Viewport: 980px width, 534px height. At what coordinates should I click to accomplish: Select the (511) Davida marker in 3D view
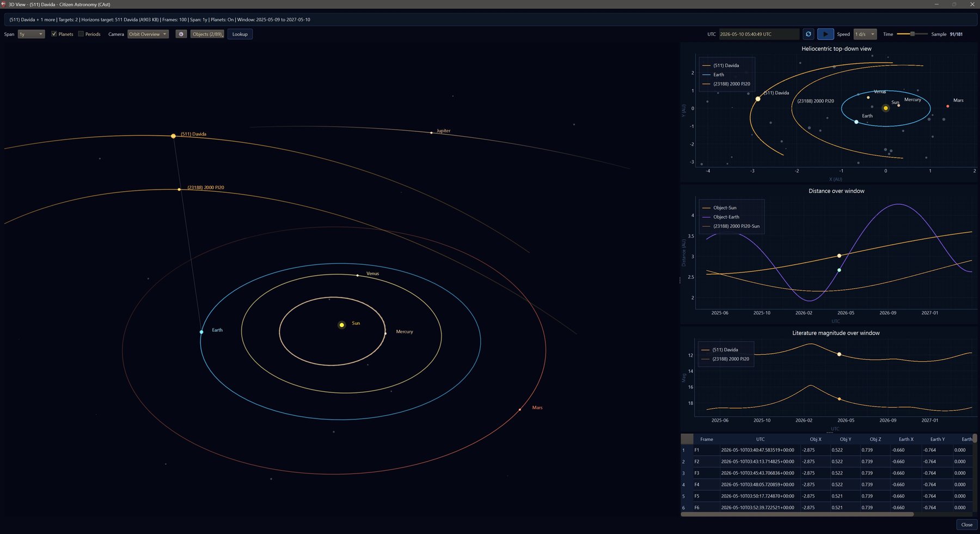[x=173, y=136]
